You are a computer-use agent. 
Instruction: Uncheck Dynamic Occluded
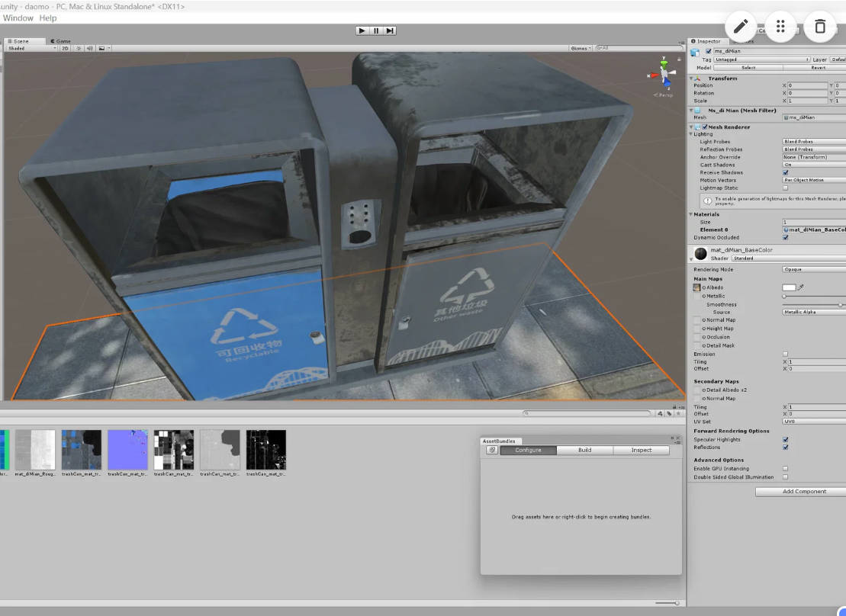[x=786, y=237]
